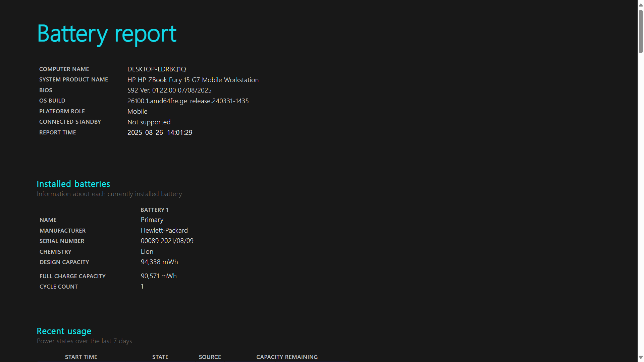Select design capacity 94,338 mWh
The height and width of the screenshot is (362, 644).
pos(159,262)
